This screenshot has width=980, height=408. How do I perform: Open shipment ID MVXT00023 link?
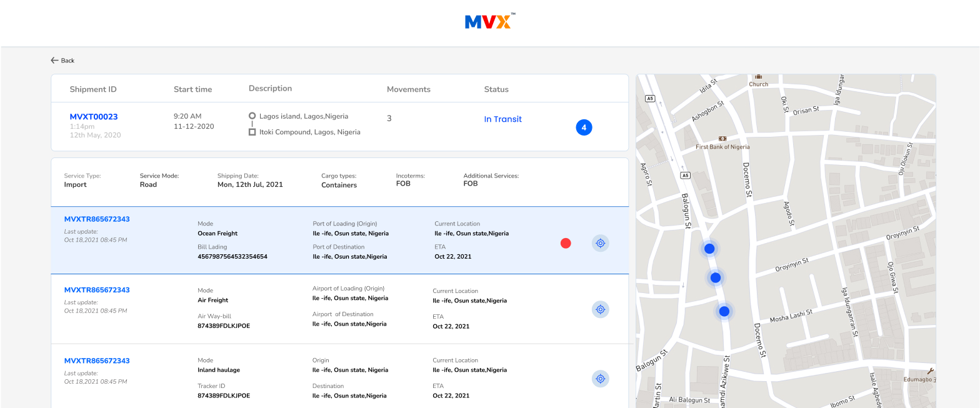[x=94, y=117]
